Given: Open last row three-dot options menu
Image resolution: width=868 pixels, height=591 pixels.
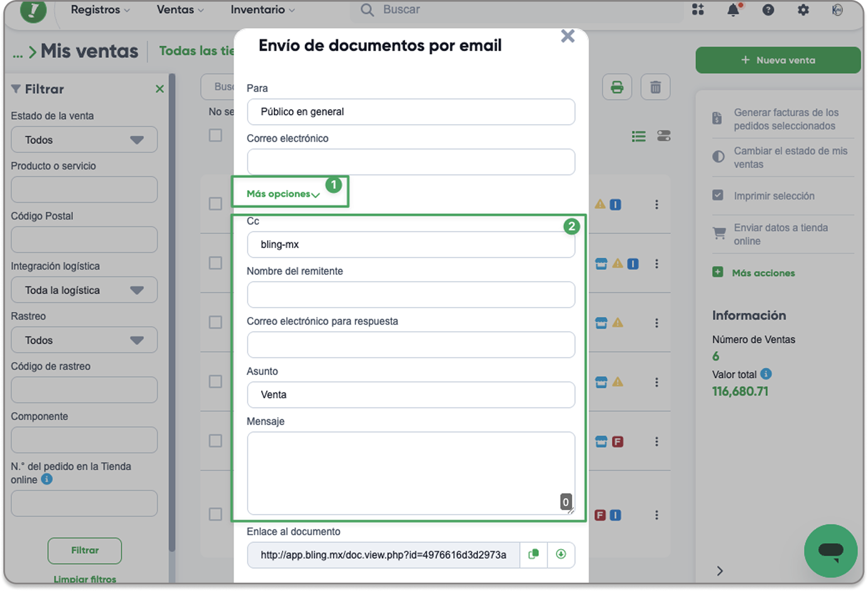Looking at the screenshot, I should [x=657, y=515].
